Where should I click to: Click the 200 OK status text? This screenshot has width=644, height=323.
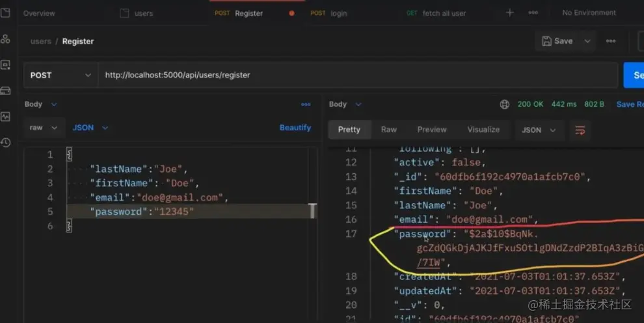point(530,104)
